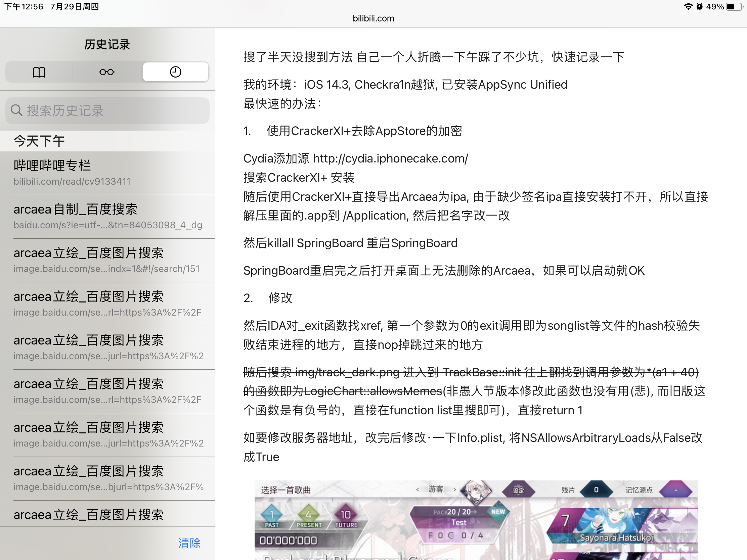Click the PRESENT difficulty icon in game image
This screenshot has height=560, width=747.
(x=309, y=516)
